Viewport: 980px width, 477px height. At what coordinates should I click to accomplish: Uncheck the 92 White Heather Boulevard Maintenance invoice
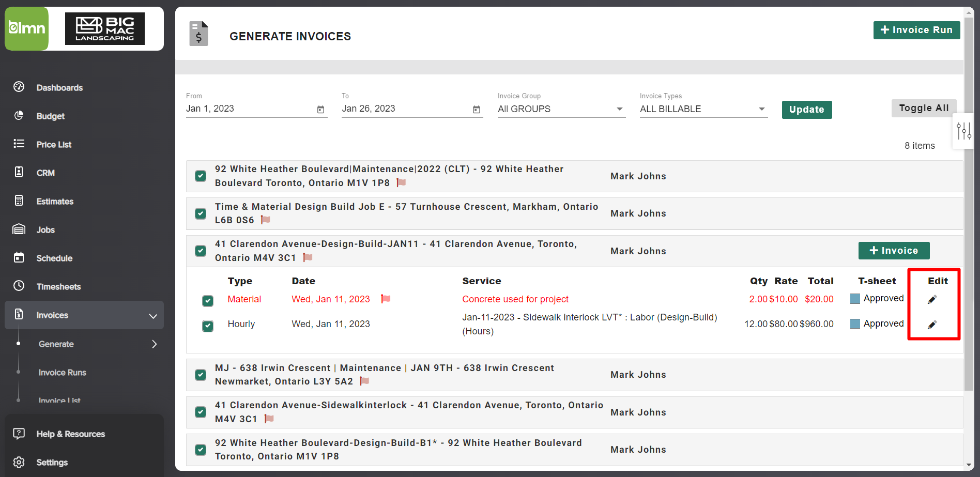point(200,176)
